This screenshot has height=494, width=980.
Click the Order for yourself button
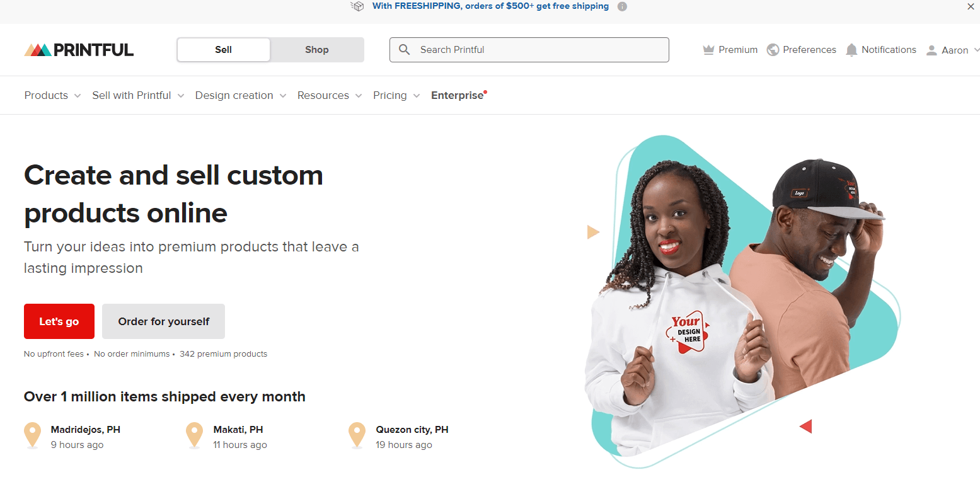(x=163, y=321)
